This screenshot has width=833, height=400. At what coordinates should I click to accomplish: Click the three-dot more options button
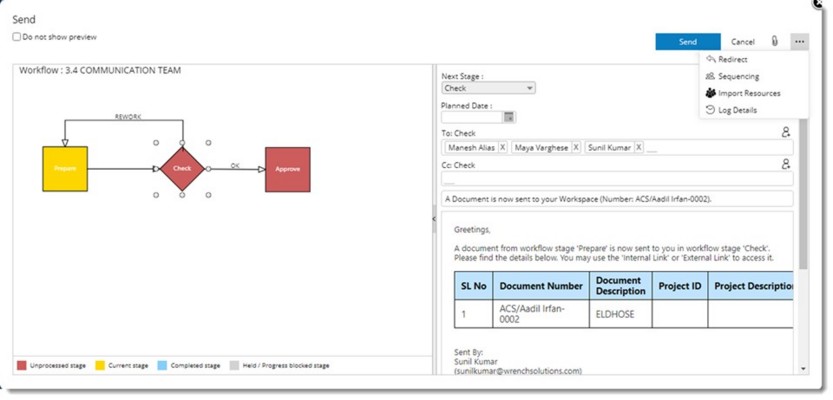(798, 42)
